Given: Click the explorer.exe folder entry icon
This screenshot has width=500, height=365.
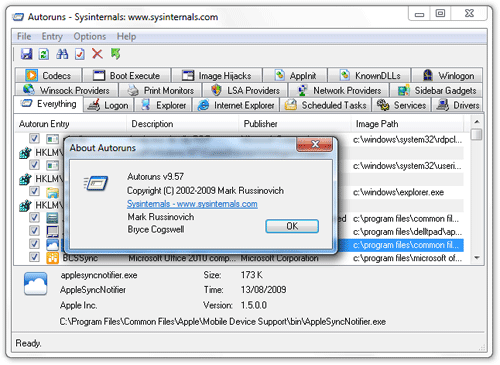Looking at the screenshot, I should point(52,192).
